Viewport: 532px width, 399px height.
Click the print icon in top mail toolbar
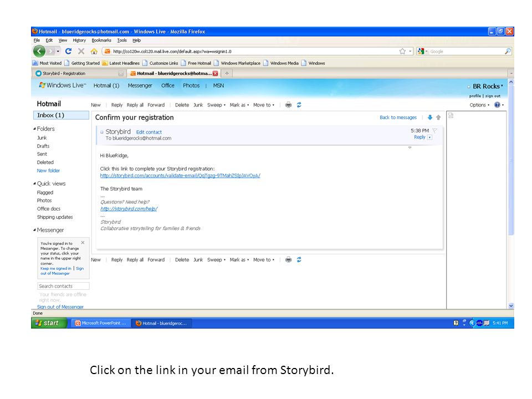tap(288, 105)
